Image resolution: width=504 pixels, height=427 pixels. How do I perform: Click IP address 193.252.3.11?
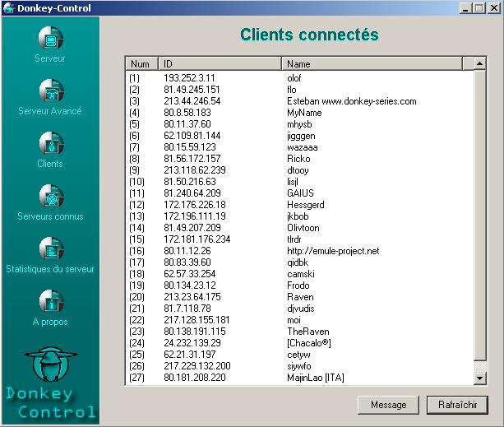pos(189,78)
